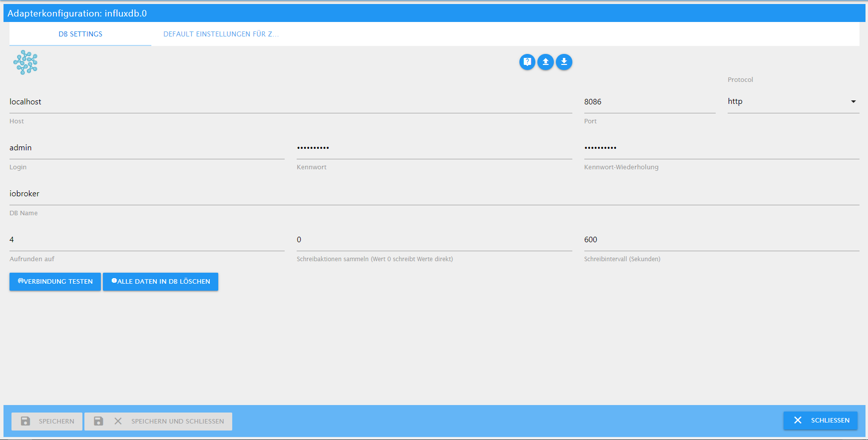This screenshot has height=440, width=868.
Task: Click the Schreibintervall field showing 600
Action: tap(722, 240)
